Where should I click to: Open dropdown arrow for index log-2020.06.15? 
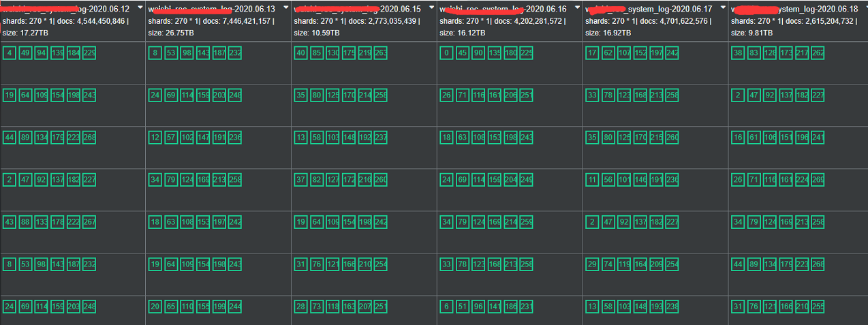(x=432, y=7)
